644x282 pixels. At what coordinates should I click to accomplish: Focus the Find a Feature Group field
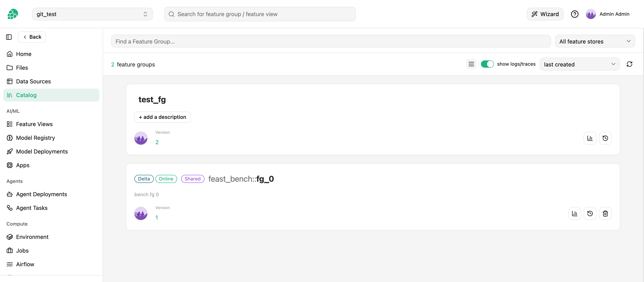coord(331,41)
